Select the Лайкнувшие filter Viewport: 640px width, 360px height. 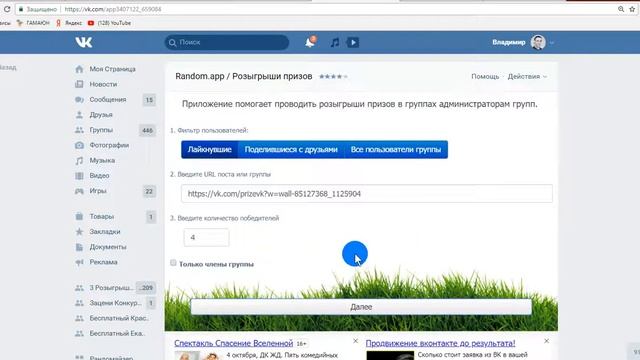(209, 149)
